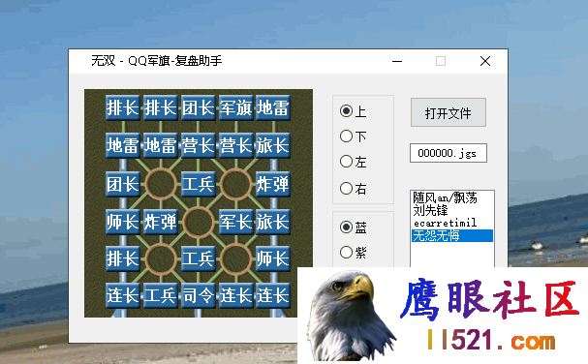
Task: Select the 司令 commander piece
Action: coord(198,295)
